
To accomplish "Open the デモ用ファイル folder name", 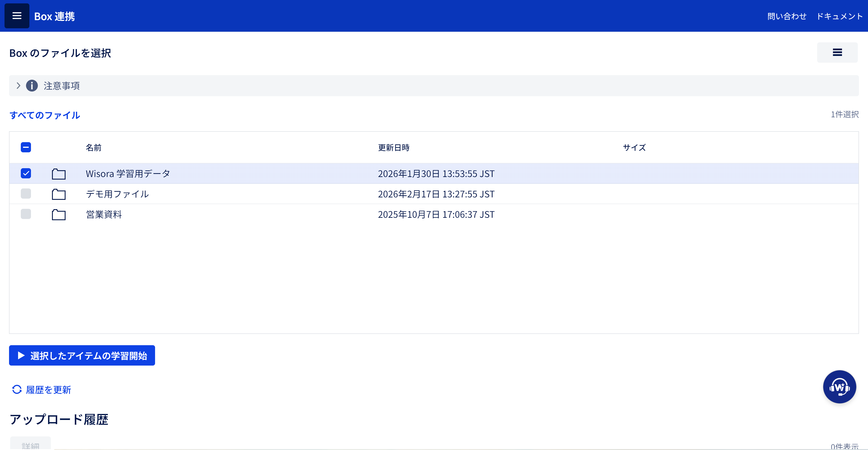I will (x=117, y=194).
